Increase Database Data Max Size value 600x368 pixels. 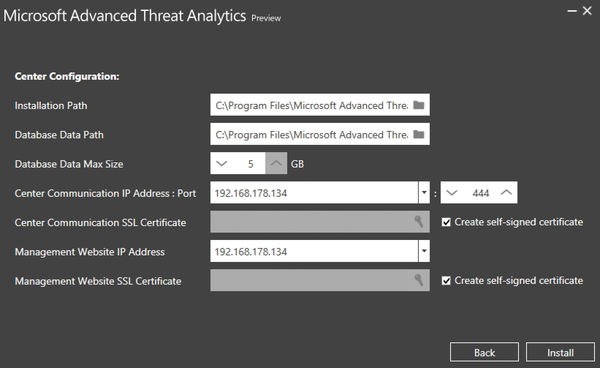click(276, 163)
